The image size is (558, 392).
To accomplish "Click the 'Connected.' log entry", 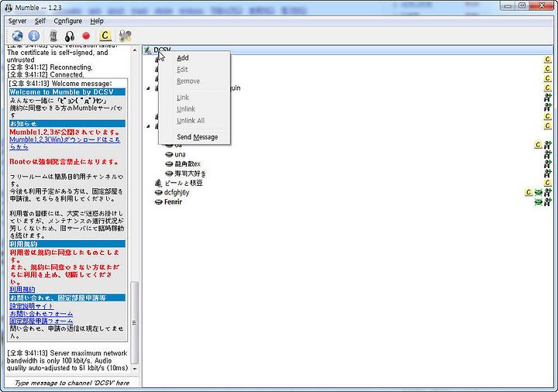I will (x=46, y=74).
